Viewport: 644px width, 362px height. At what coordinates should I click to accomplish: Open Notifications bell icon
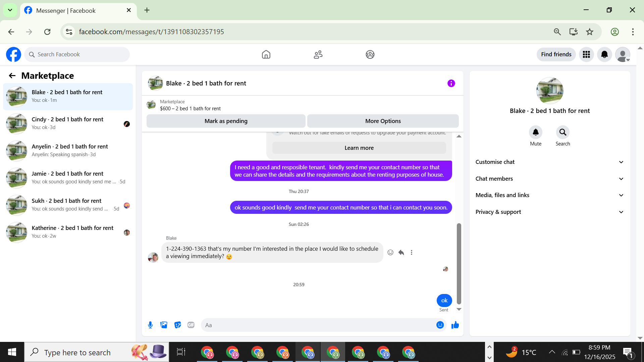click(x=604, y=54)
